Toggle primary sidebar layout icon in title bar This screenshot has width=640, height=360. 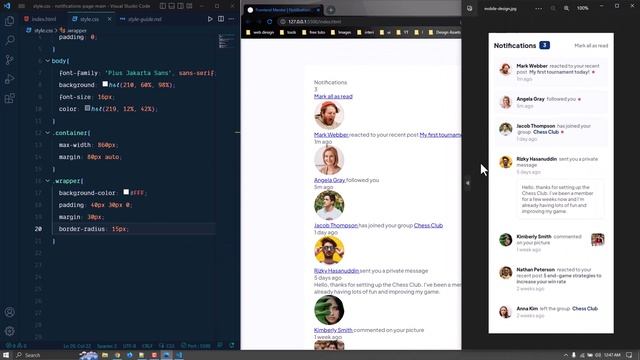point(162,6)
